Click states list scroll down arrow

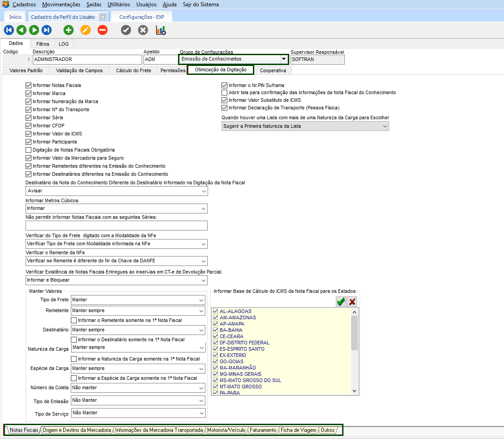[x=354, y=391]
